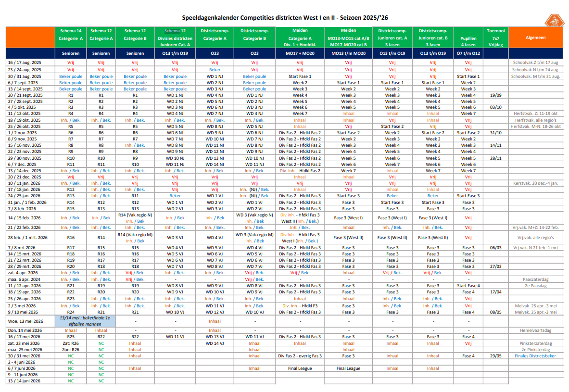Select the Div Fas 2 - overig Fas 3 cell

(x=300, y=356)
